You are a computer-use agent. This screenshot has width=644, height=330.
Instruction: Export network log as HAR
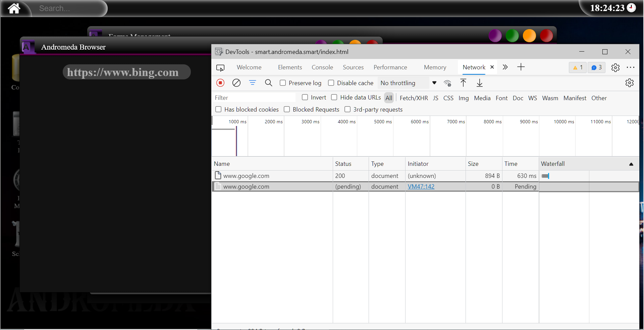[479, 83]
